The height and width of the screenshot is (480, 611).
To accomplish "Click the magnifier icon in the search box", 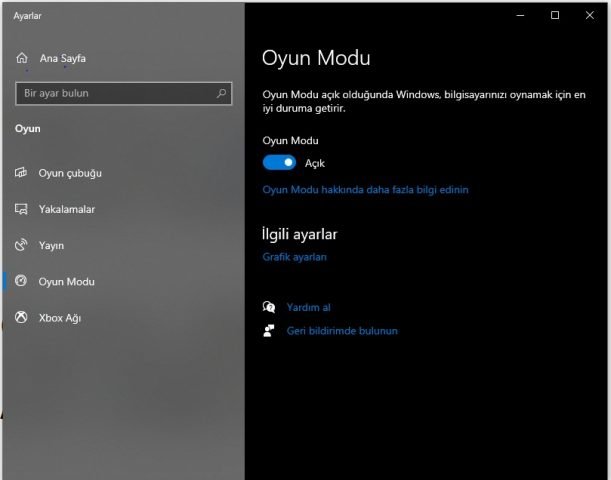I will pyautogui.click(x=221, y=93).
